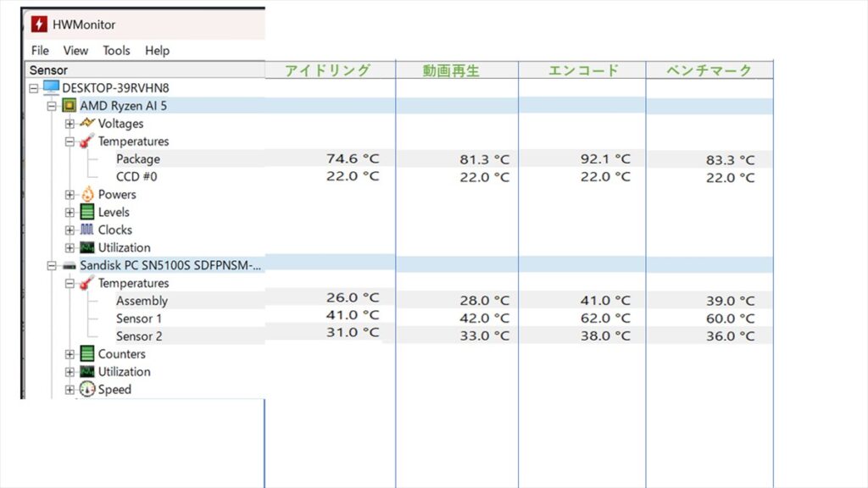Collapse the Sandisk Temperatures node

70,283
